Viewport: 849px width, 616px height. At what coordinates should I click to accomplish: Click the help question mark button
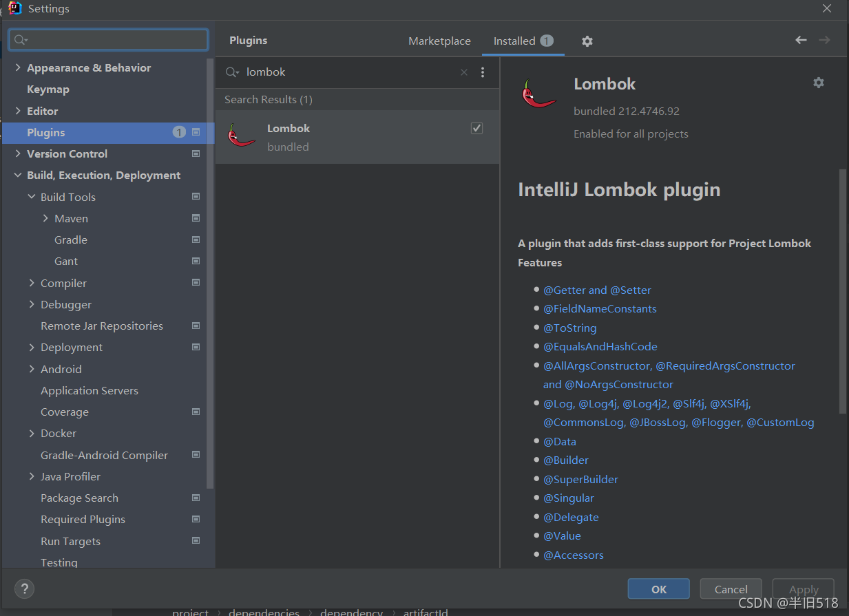click(x=24, y=589)
